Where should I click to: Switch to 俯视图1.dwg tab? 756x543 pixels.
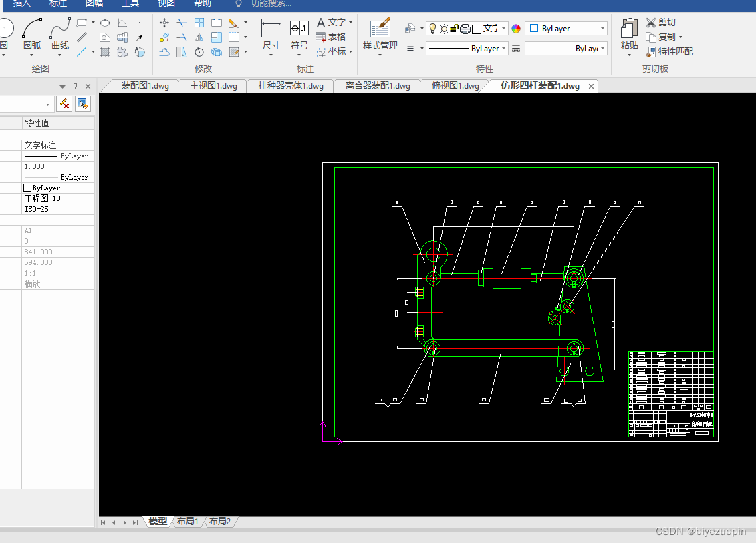[x=455, y=86]
